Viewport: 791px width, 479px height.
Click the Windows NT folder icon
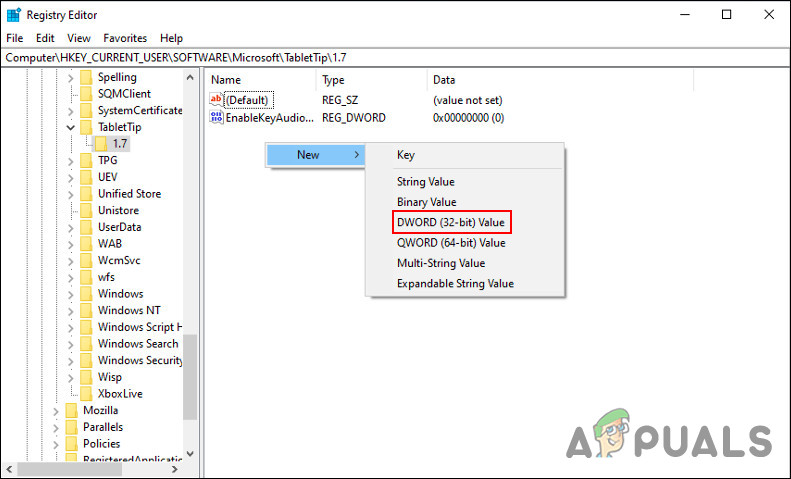pyautogui.click(x=86, y=310)
